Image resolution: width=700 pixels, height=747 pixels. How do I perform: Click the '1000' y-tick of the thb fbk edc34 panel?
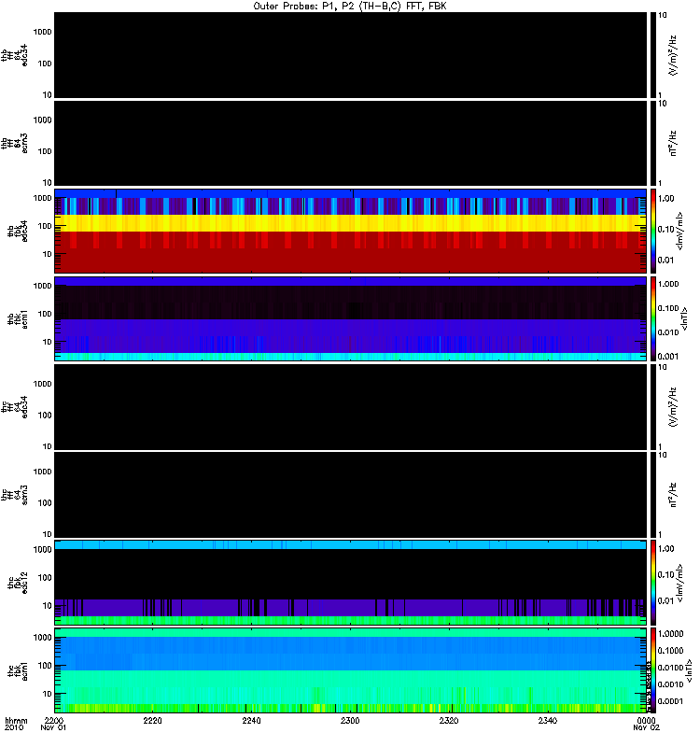coord(42,198)
